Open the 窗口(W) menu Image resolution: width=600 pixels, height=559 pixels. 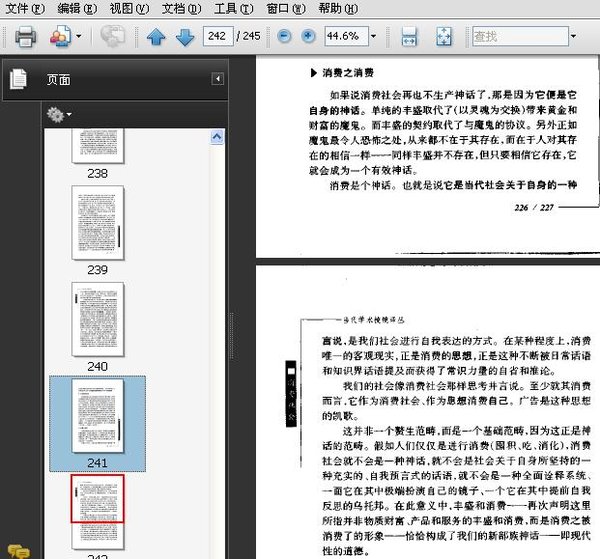point(285,8)
